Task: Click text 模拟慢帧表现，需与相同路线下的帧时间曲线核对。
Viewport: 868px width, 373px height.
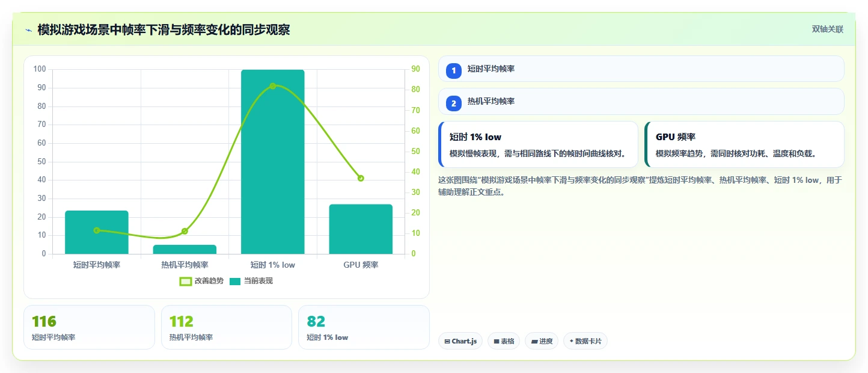Action: tap(538, 153)
